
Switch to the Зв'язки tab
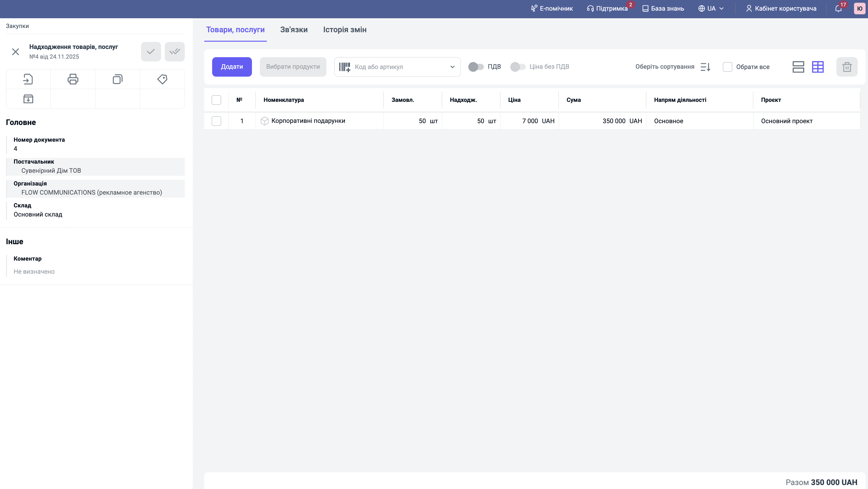[294, 30]
